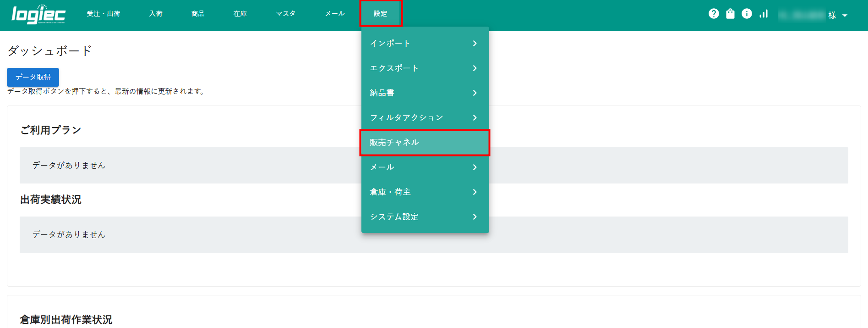The image size is (868, 328).
Task: Select 販売チャネル from the settings menu
Action: (x=425, y=142)
